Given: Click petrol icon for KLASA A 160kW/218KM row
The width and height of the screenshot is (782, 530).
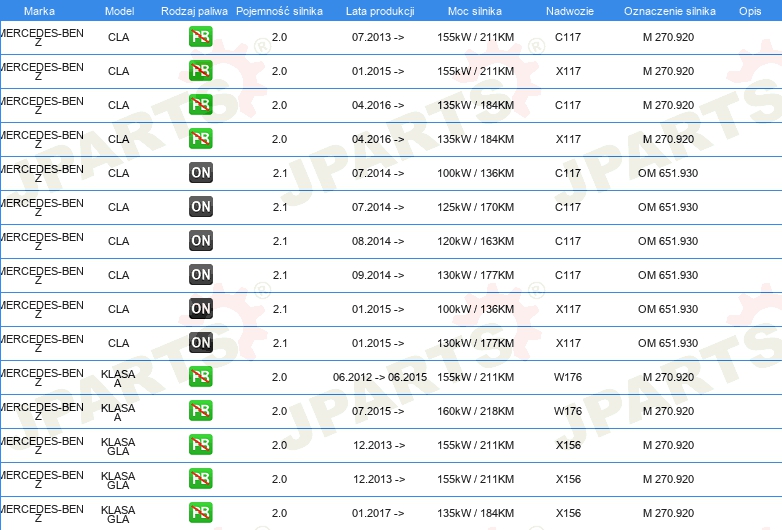Looking at the screenshot, I should [200, 411].
